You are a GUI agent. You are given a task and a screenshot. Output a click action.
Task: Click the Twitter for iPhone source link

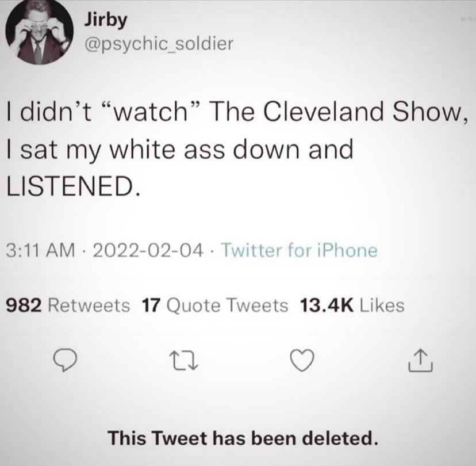coord(300,251)
